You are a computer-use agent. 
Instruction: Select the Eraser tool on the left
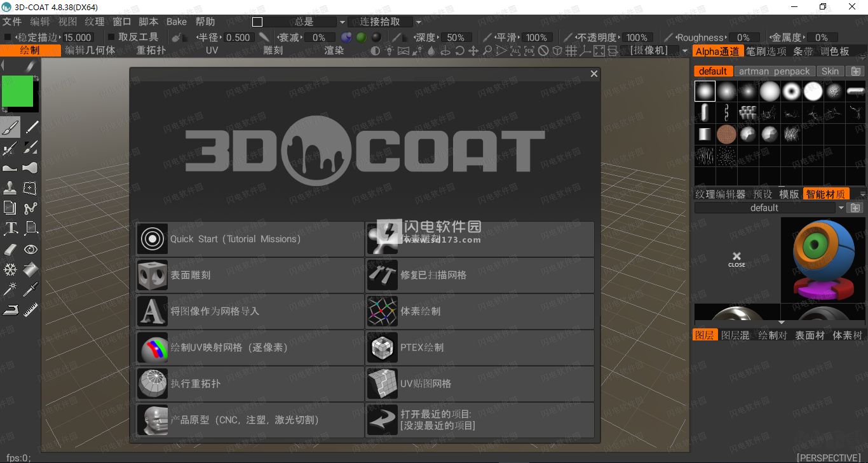[10, 249]
